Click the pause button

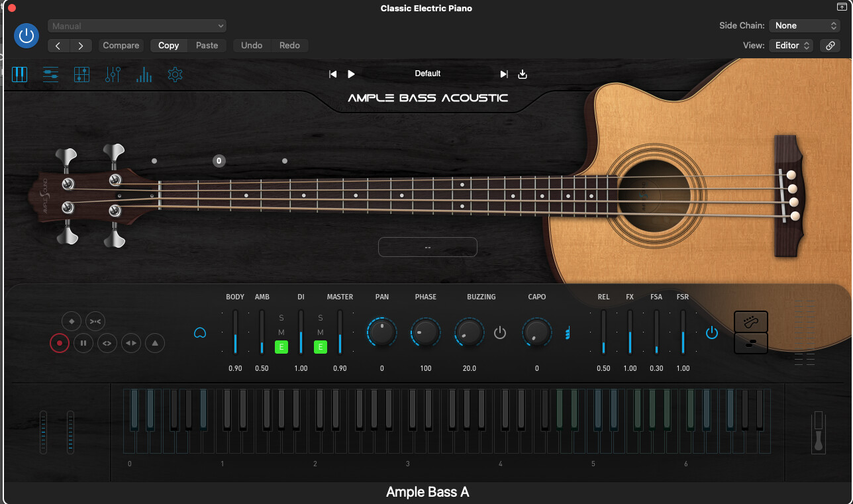click(x=83, y=343)
